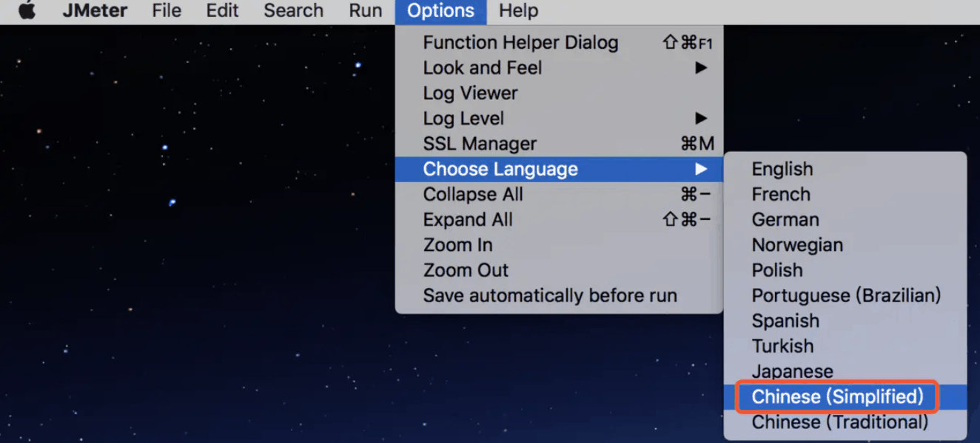Open SSL Manager

pyautogui.click(x=559, y=144)
